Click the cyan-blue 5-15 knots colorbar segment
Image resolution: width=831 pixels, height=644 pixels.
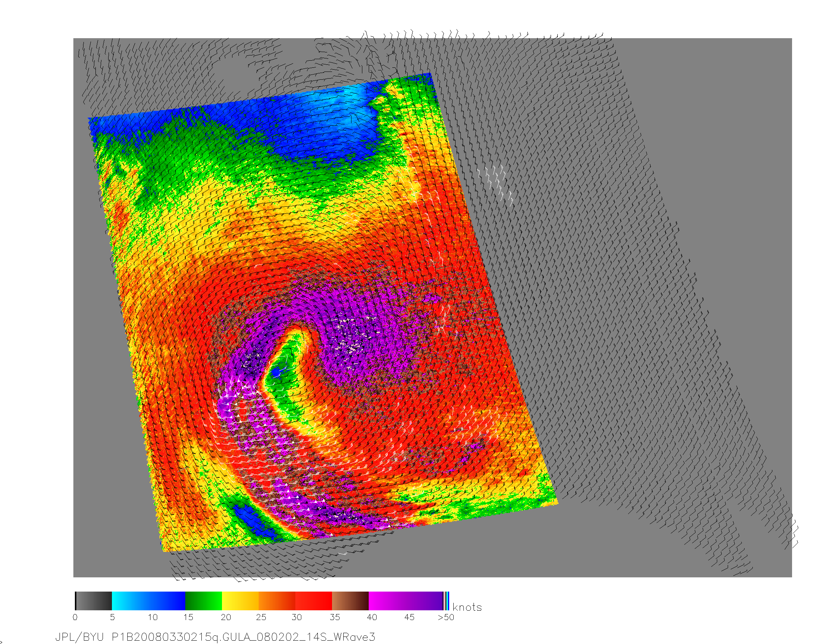tap(148, 601)
